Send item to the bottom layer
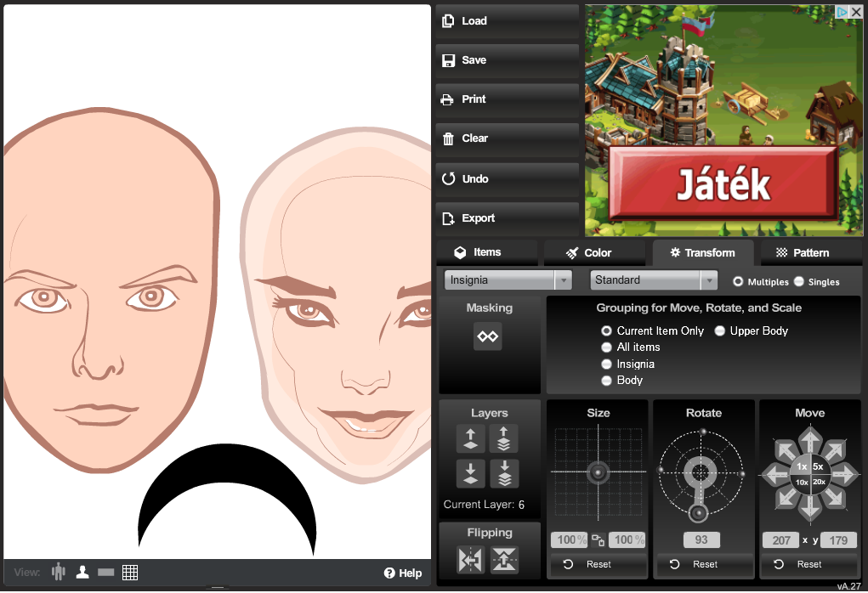 point(504,473)
